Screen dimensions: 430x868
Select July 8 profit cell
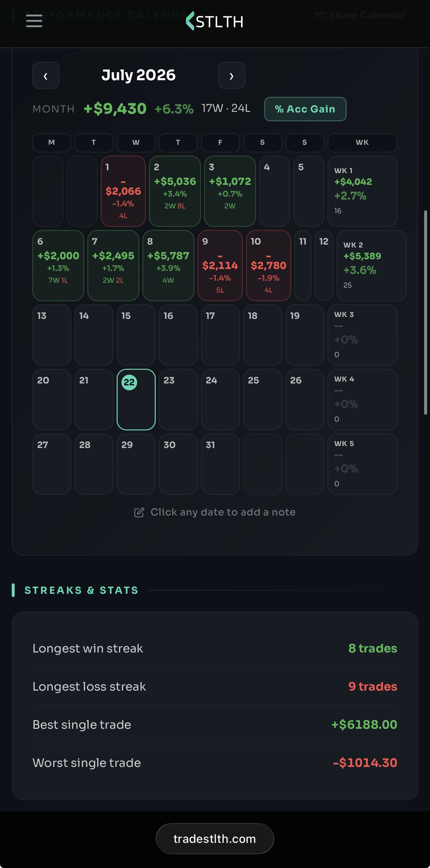click(168, 265)
